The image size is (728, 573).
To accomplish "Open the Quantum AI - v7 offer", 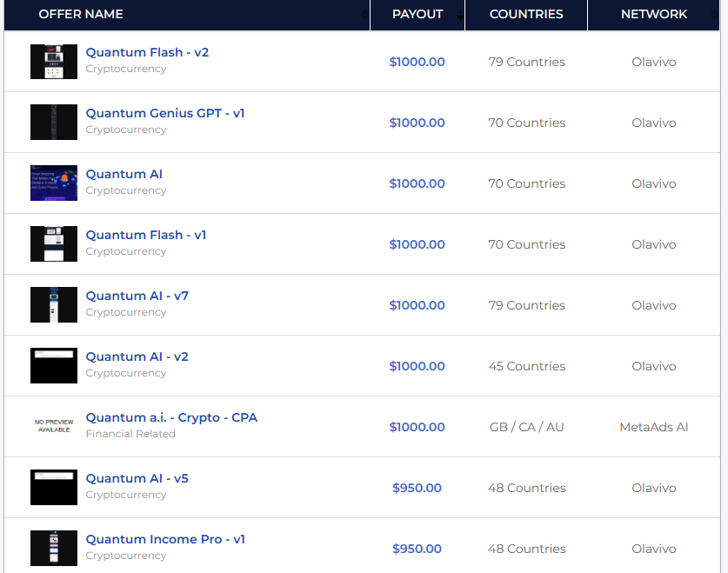I will pyautogui.click(x=137, y=296).
